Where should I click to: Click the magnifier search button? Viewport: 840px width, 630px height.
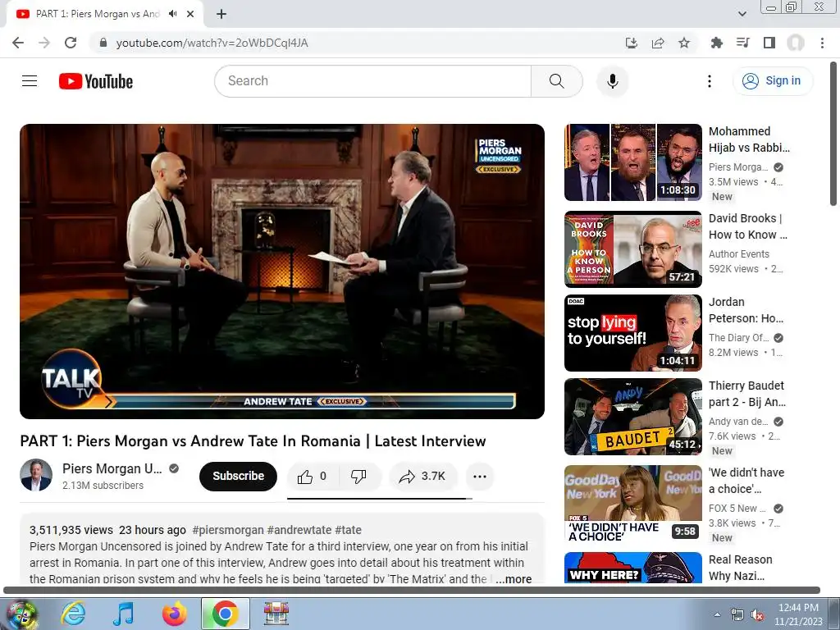click(557, 81)
